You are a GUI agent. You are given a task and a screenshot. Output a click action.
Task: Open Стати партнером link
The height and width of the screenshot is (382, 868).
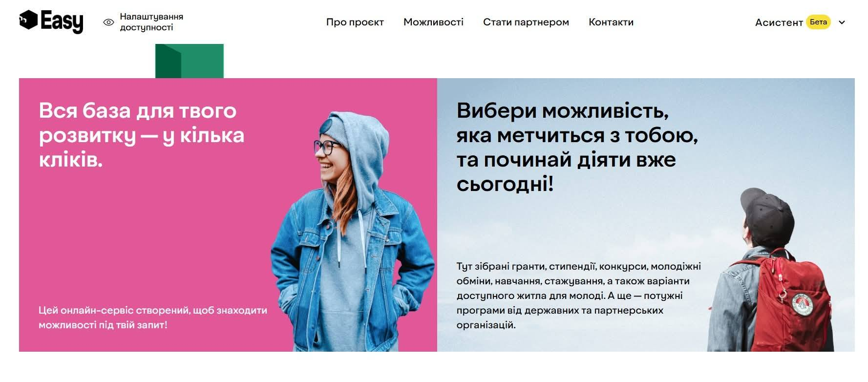[526, 22]
